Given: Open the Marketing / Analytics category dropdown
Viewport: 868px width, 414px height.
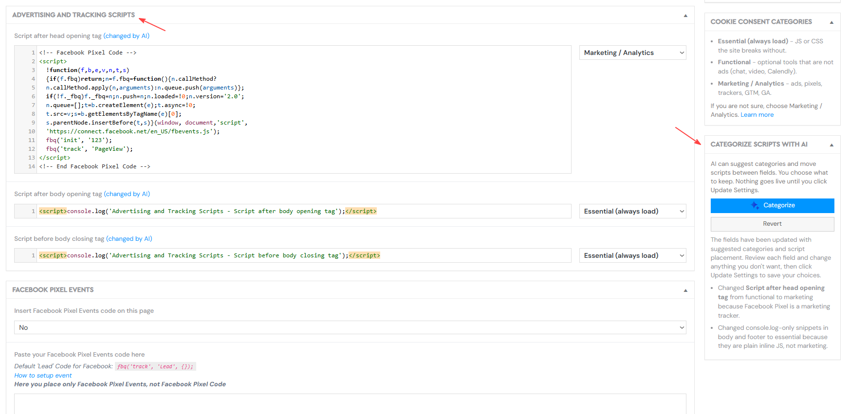Looking at the screenshot, I should [632, 53].
